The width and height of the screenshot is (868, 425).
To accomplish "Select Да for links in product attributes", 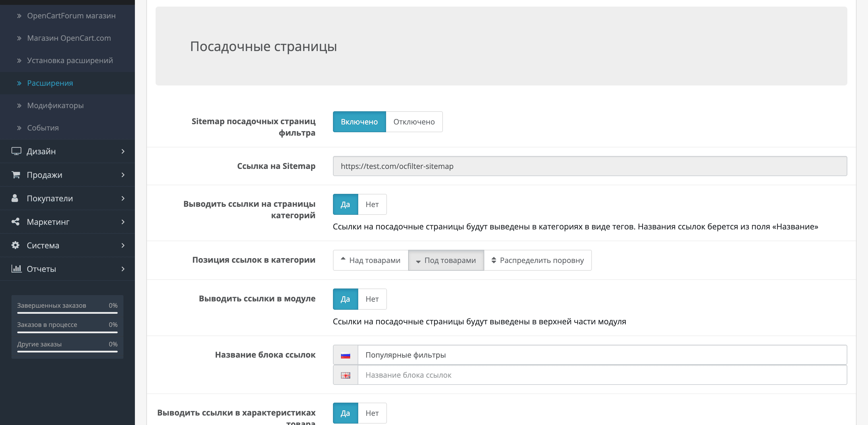I will pyautogui.click(x=345, y=413).
